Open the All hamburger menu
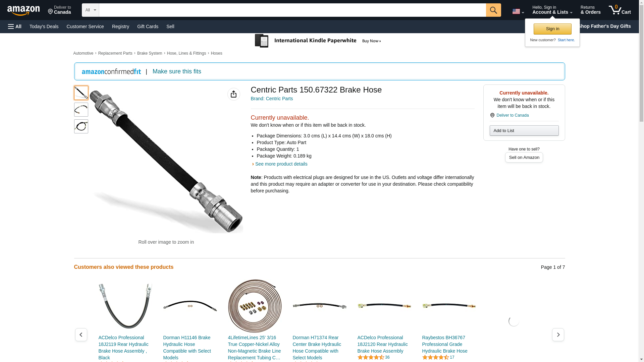The image size is (644, 362). (x=15, y=26)
